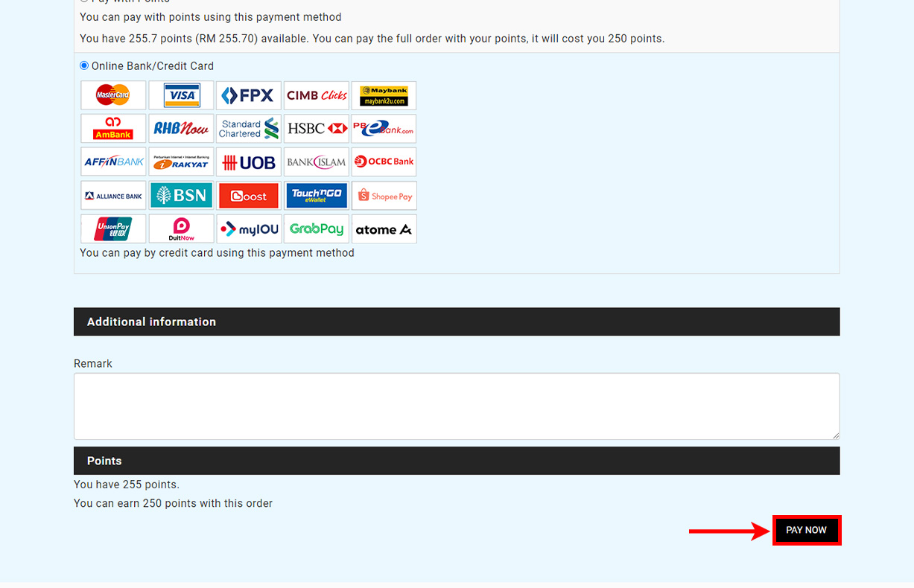Image resolution: width=914 pixels, height=588 pixels.
Task: Select the Online Bank/Credit Card radio button
Action: [84, 65]
